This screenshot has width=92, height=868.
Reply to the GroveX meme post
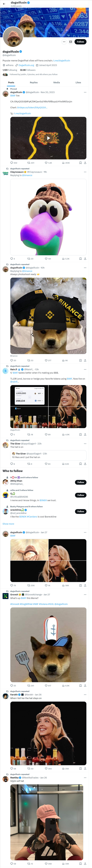(x=12, y=676)
